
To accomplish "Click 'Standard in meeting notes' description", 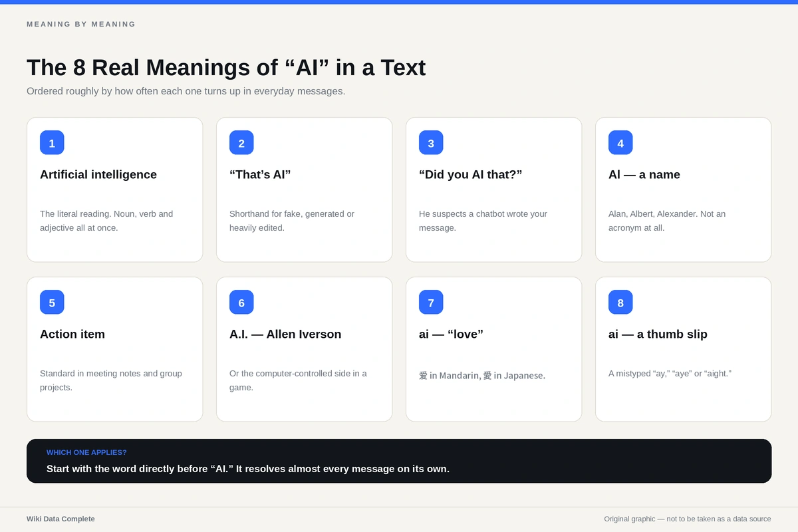I will (111, 380).
